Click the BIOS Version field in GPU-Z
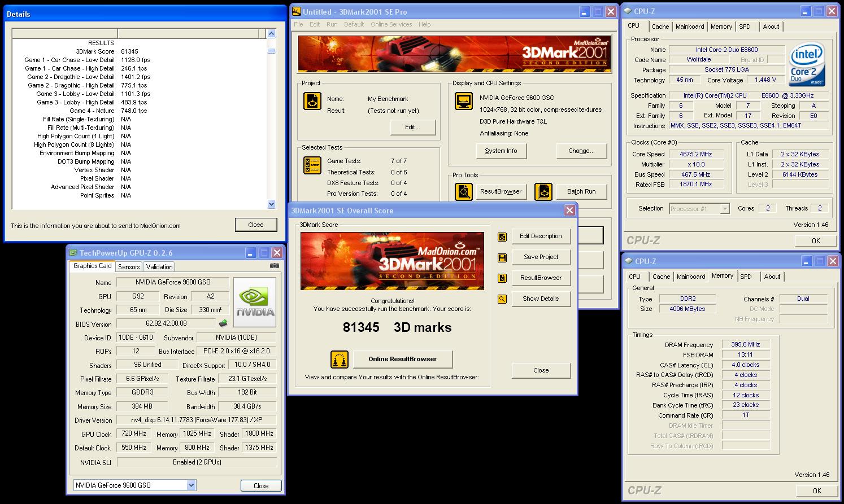 click(166, 323)
